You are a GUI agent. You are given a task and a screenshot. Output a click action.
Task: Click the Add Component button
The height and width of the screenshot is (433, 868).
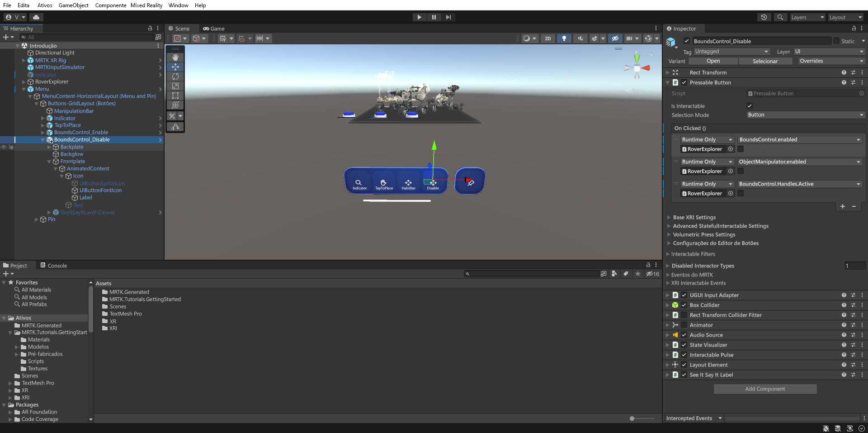coord(765,389)
